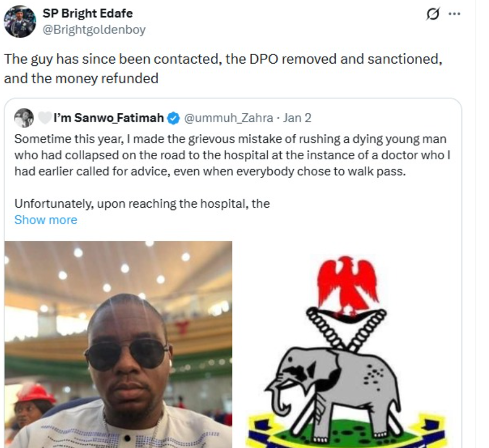Viewport: 489px width, 448px height.
Task: Click the blue verified badge
Action: [174, 118]
